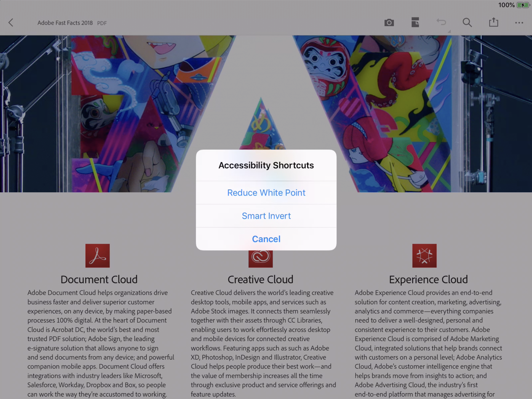Select Smart Invert accessibility option
532x399 pixels.
pos(266,215)
